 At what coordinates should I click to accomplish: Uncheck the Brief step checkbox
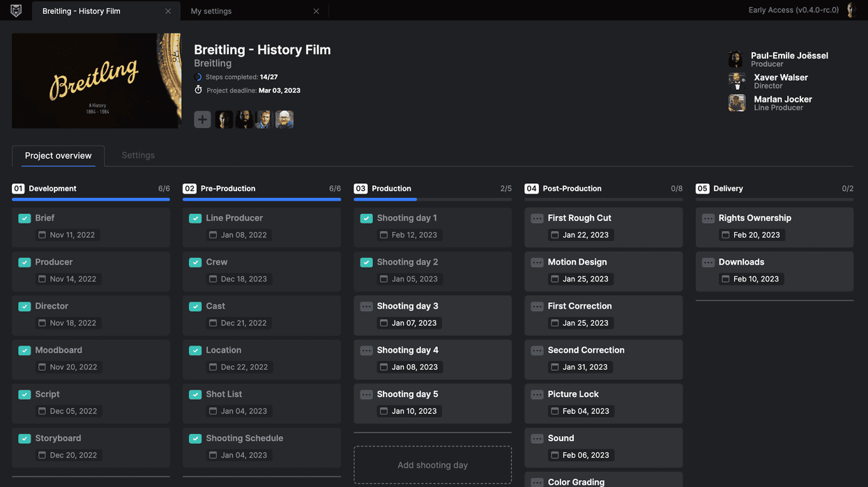point(24,218)
